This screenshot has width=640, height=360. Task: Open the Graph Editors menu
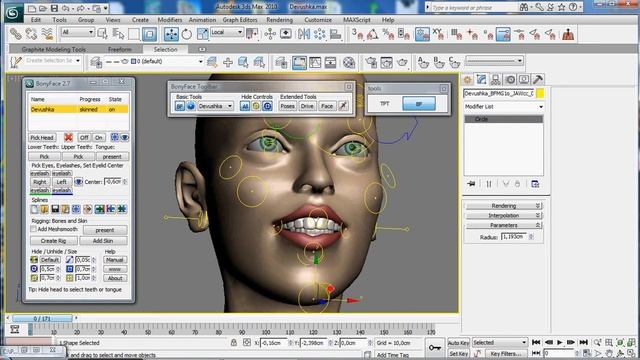240,20
